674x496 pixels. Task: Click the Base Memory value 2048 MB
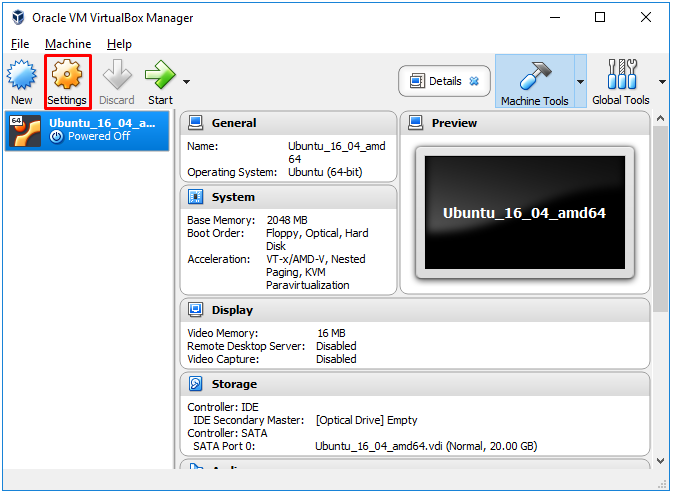click(287, 220)
